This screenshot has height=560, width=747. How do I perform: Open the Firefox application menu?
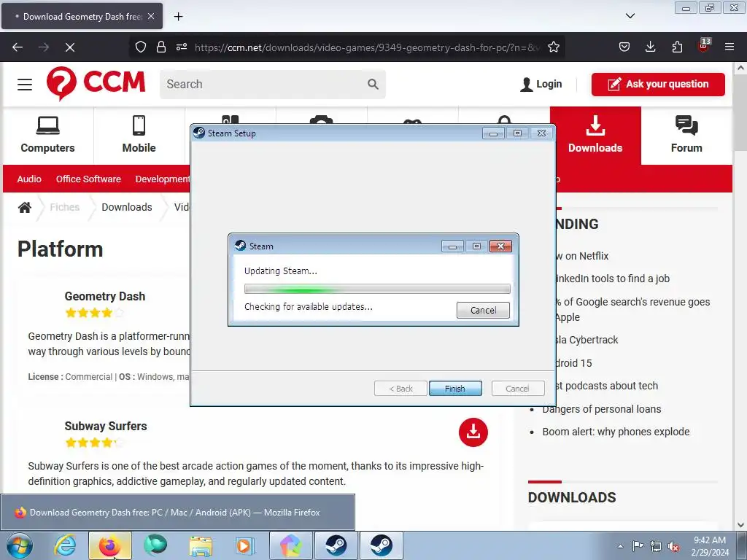tap(729, 47)
